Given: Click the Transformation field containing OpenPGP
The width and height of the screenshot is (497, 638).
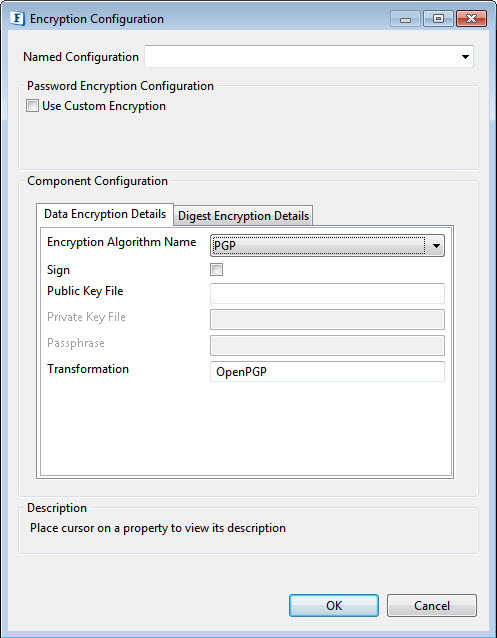Looking at the screenshot, I should tap(327, 371).
